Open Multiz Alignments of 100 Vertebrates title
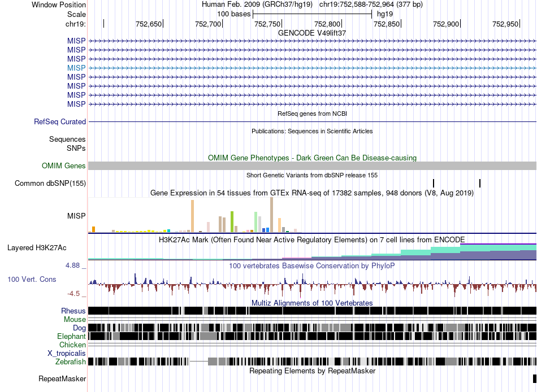537x392 pixels. [x=312, y=303]
